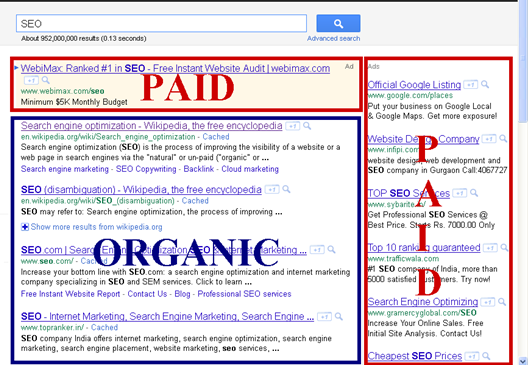The image size is (530, 365).
Task: Open preview magnifier for SEO disambiguation result
Action: click(286, 189)
